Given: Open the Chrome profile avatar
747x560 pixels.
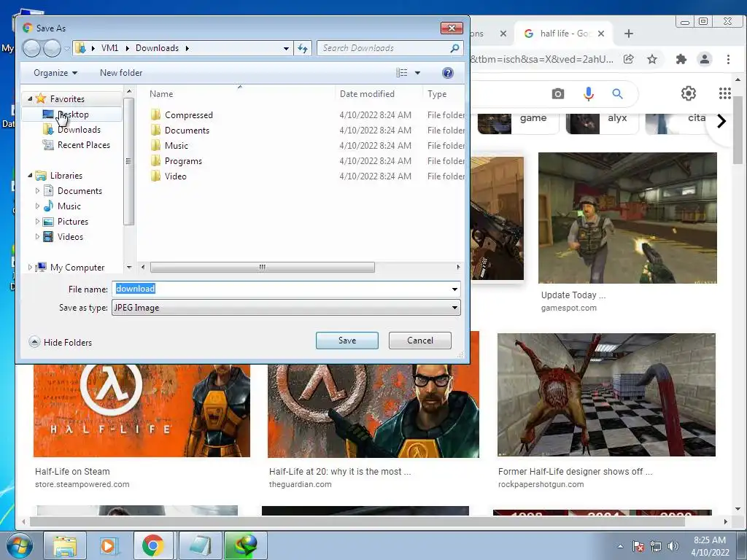Looking at the screenshot, I should (x=705, y=59).
